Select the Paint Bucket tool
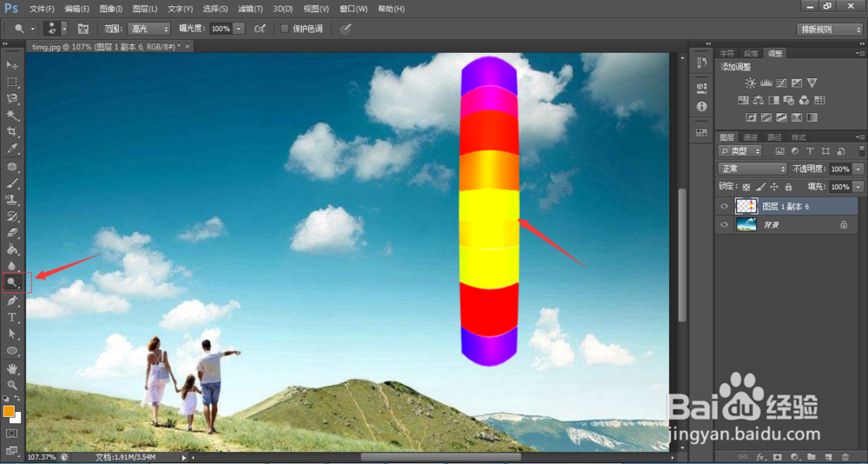The image size is (868, 464). [x=12, y=249]
